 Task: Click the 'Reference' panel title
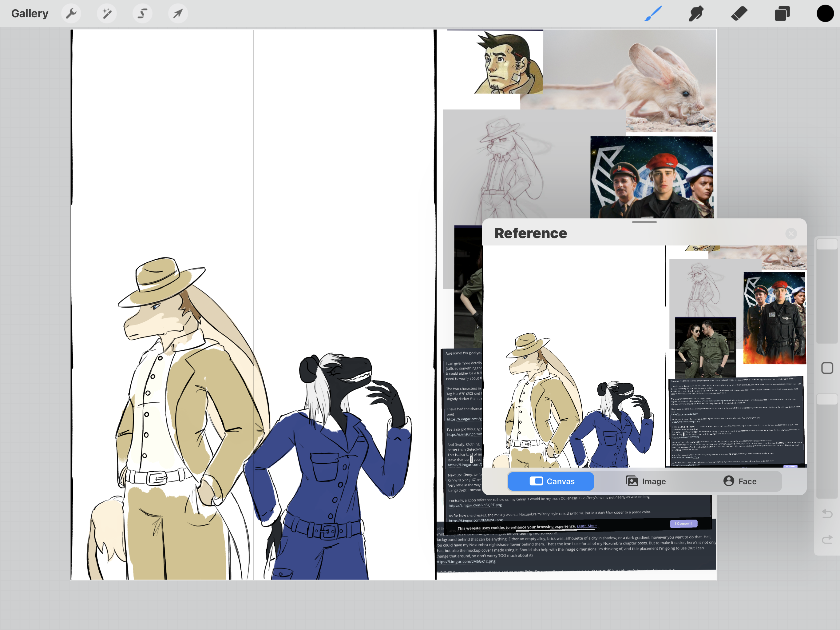(530, 233)
